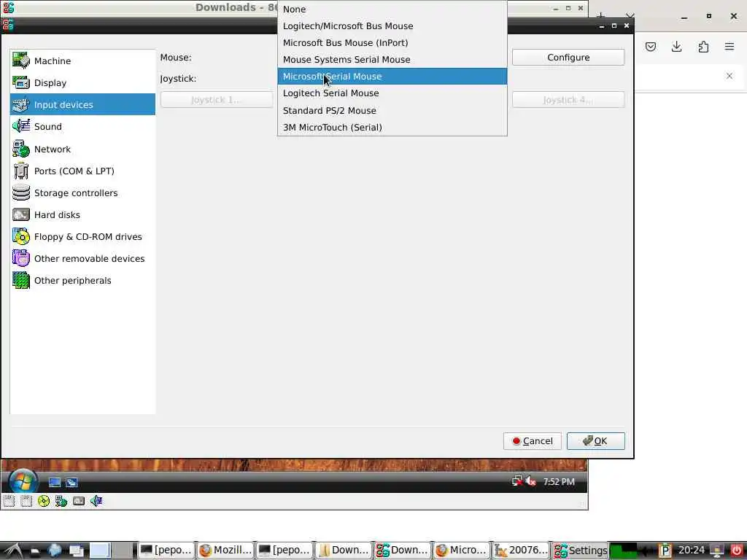Screen dimensions: 747x560
Task: Switch to first [pepo... terminal taskbar item
Action: tap(166, 551)
